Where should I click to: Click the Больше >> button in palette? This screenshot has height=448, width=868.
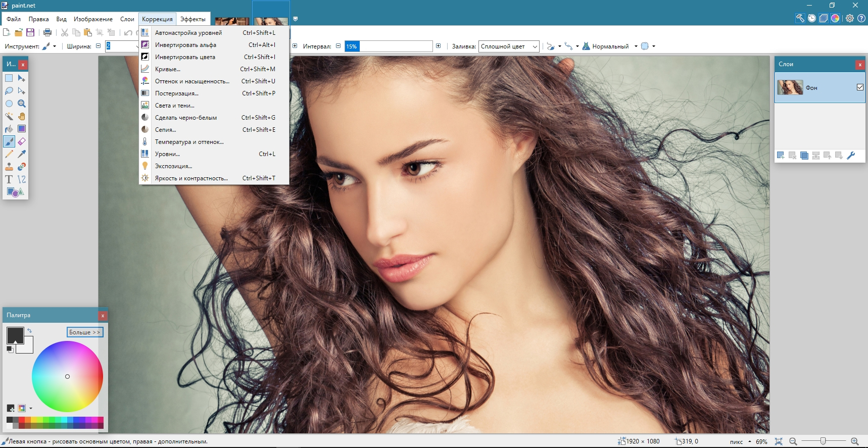click(x=85, y=332)
